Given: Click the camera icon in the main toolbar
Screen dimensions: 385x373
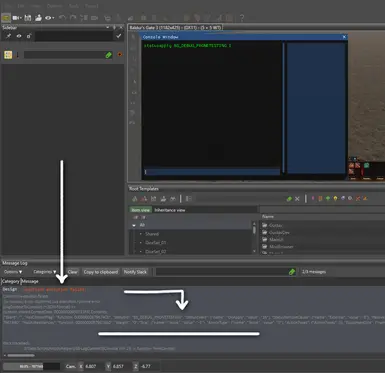Looking at the screenshot, I should (15, 18).
